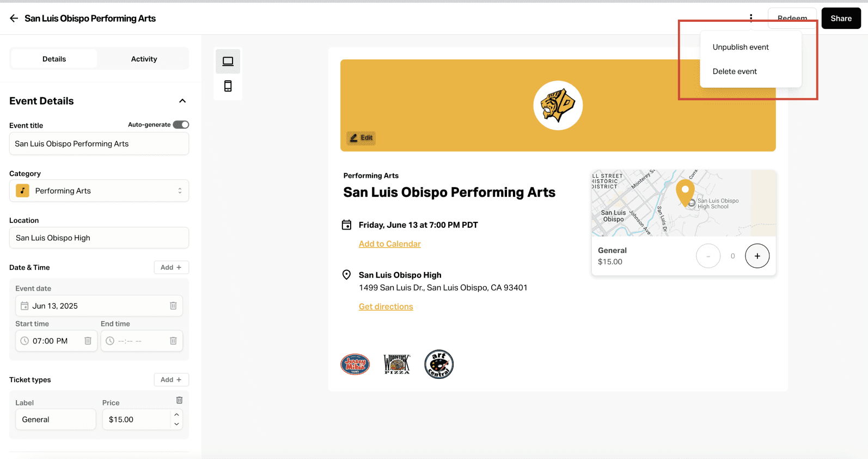This screenshot has height=459, width=868.
Task: Go back using the arrow icon
Action: tap(14, 19)
